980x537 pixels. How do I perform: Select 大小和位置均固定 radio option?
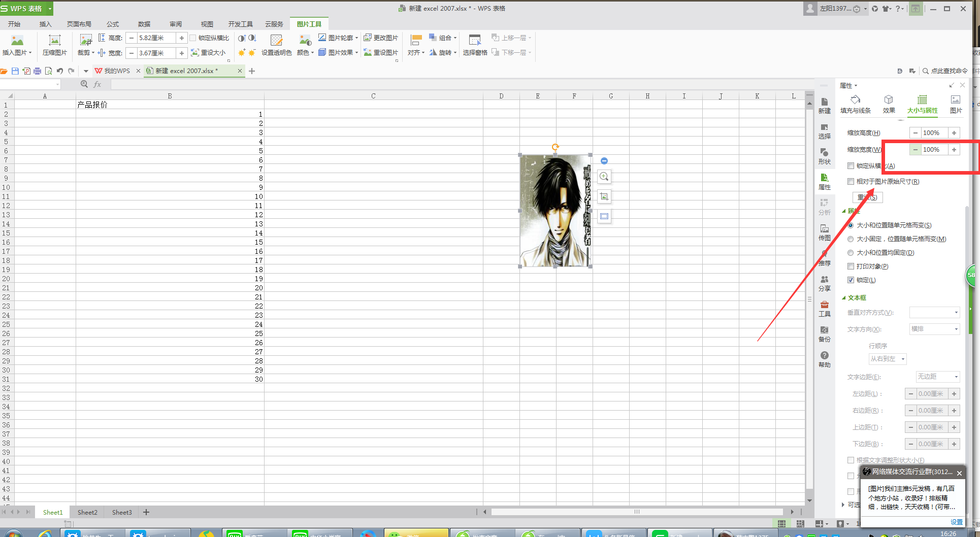[851, 253]
